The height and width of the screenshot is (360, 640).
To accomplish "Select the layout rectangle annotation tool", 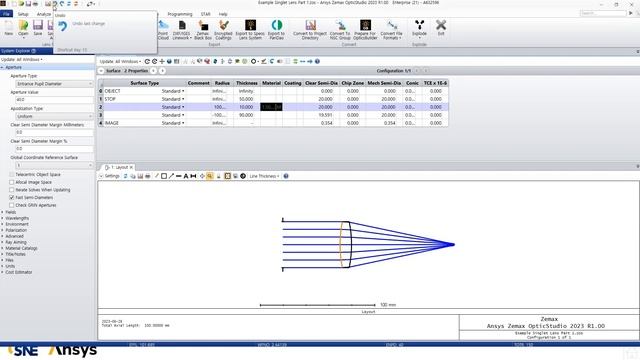I will tap(164, 176).
